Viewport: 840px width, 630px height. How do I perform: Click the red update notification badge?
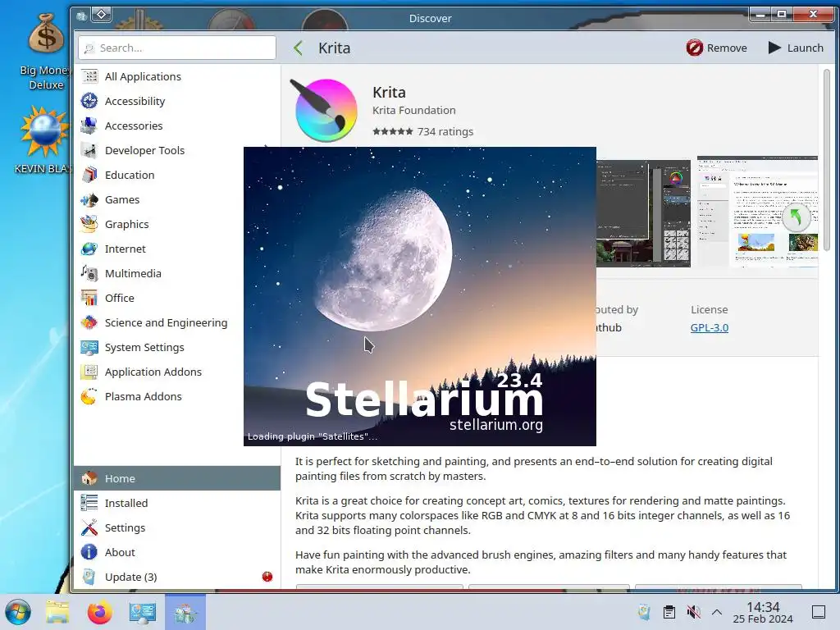[267, 577]
